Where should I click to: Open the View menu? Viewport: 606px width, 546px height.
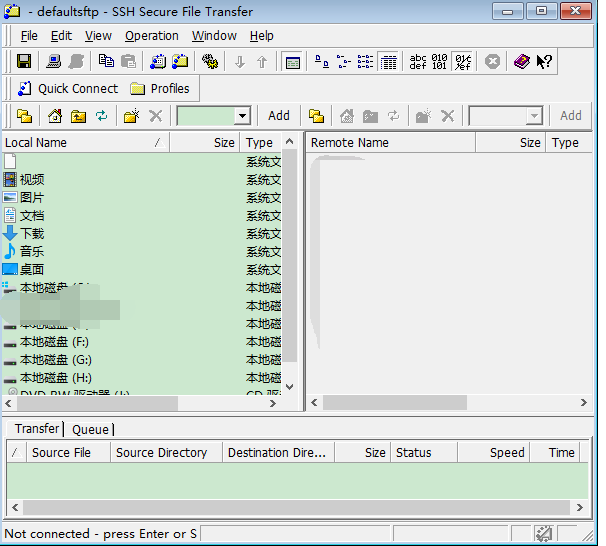coord(98,36)
